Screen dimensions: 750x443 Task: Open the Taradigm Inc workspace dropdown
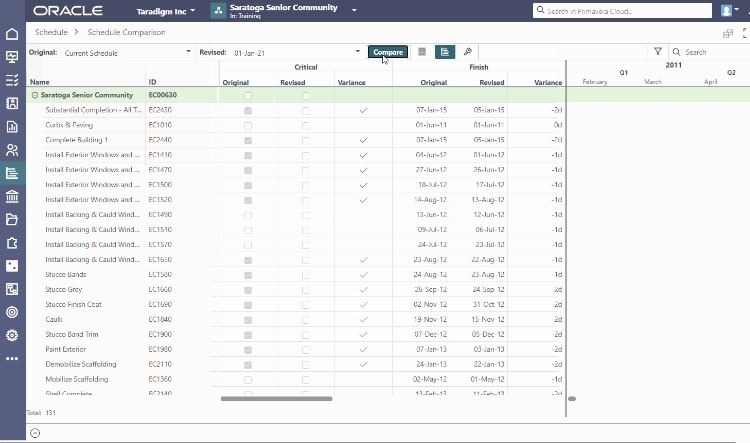(165, 11)
